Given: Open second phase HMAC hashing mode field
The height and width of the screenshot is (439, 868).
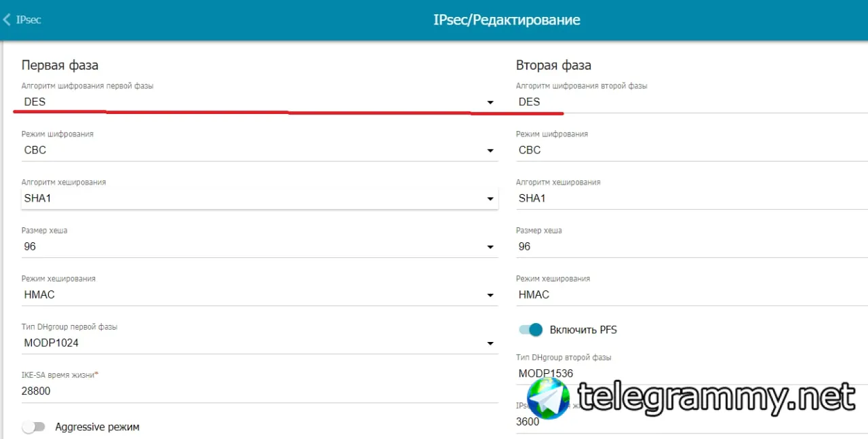Looking at the screenshot, I should tap(692, 294).
